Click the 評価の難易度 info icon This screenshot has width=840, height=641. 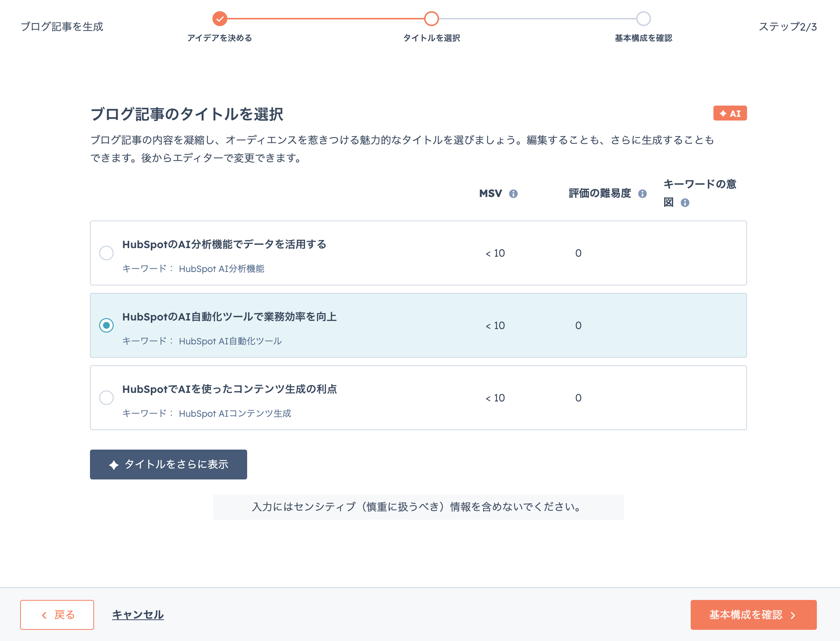pyautogui.click(x=642, y=194)
